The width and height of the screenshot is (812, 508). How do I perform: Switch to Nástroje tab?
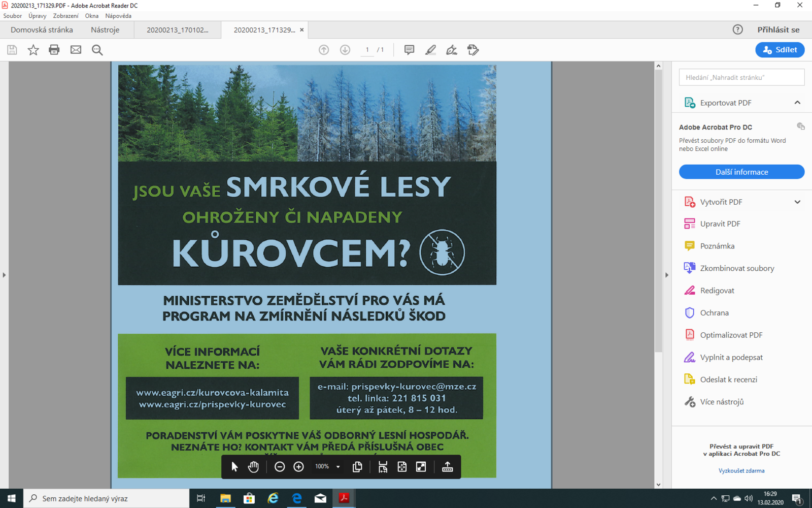(x=105, y=29)
